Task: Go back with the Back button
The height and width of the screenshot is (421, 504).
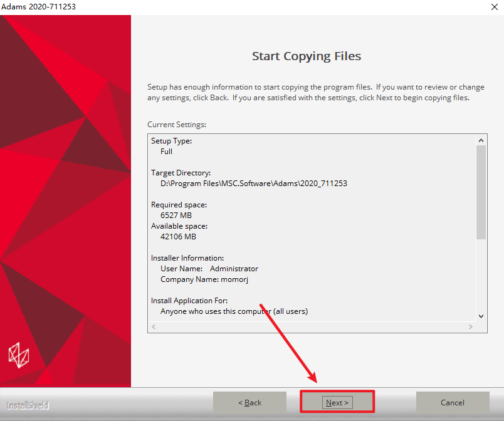Action: click(249, 402)
